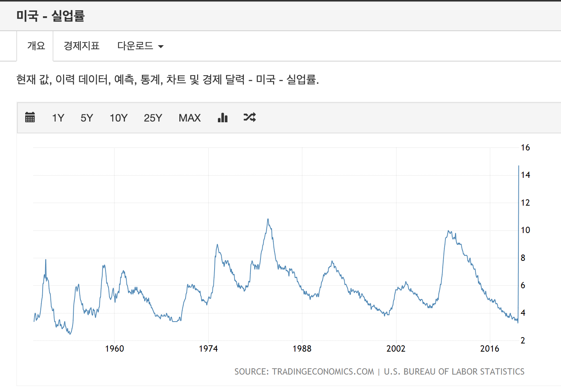561x392 pixels.
Task: Click the 8 y-axis value
Action: pyautogui.click(x=523, y=258)
